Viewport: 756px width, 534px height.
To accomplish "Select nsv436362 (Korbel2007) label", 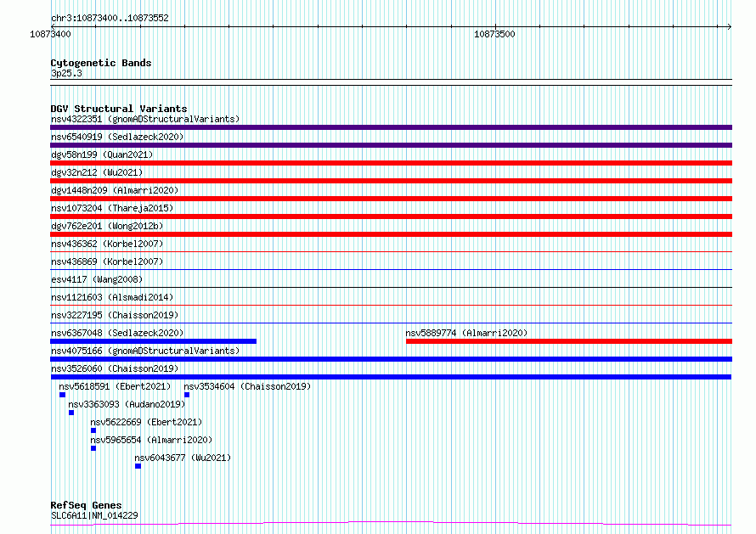I will point(107,244).
